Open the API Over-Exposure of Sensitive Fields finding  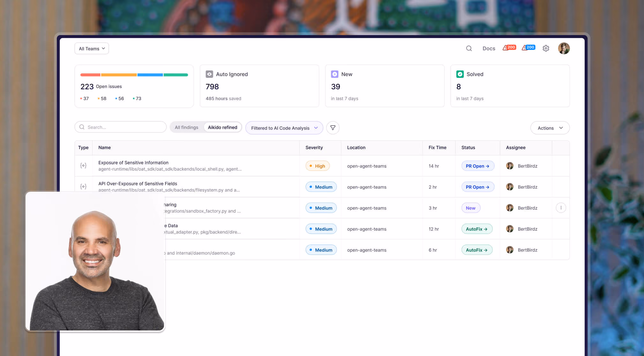tap(138, 184)
